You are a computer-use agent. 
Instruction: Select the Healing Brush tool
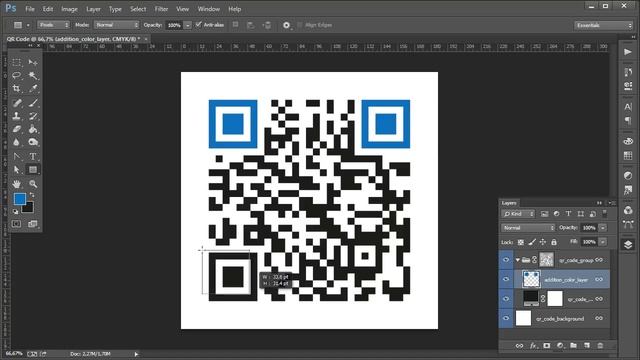tap(16, 103)
